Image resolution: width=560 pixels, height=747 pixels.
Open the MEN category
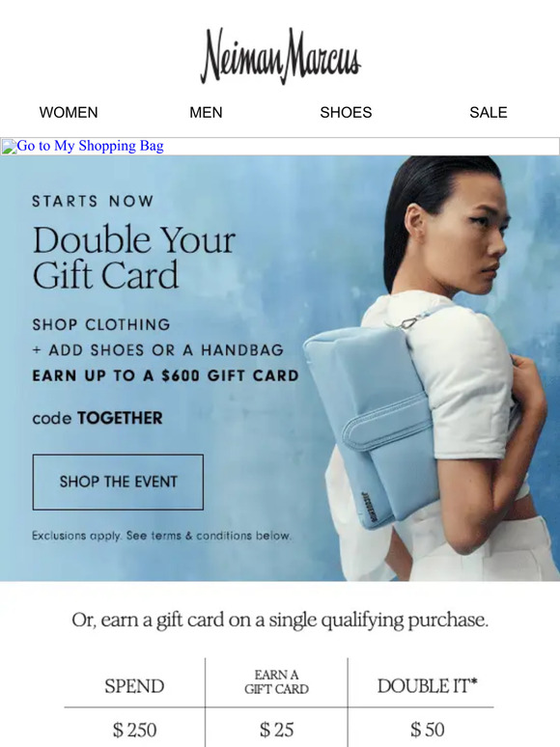pos(206,112)
